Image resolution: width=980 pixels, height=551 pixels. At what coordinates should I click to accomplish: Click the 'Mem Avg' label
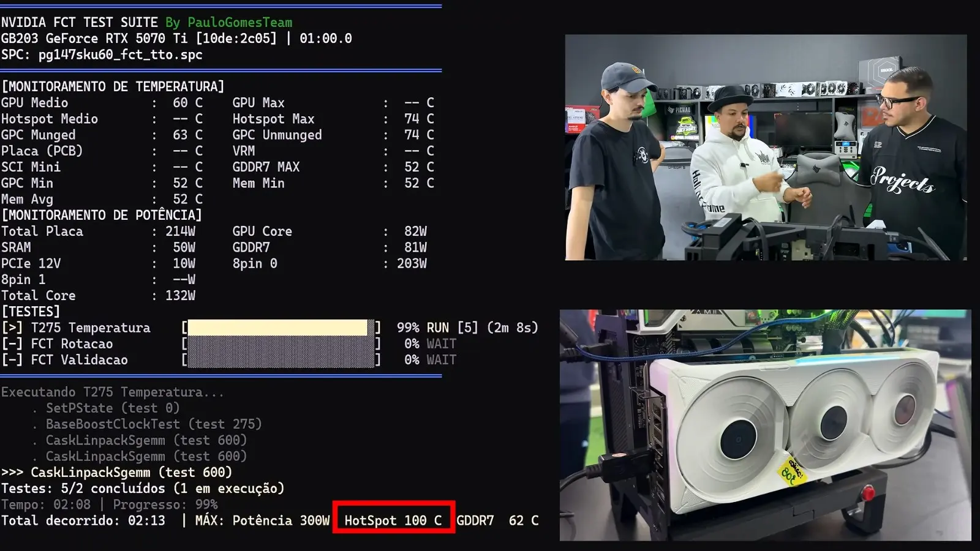27,199
